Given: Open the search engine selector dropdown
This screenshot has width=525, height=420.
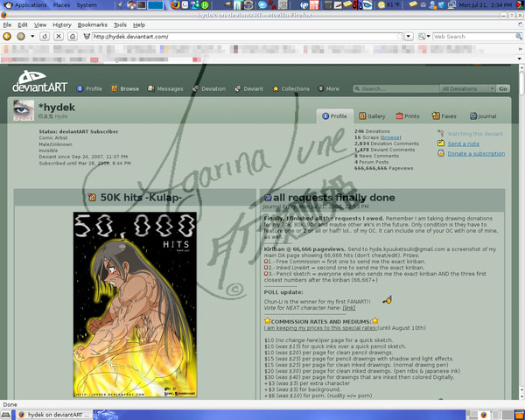Looking at the screenshot, I should point(423,36).
